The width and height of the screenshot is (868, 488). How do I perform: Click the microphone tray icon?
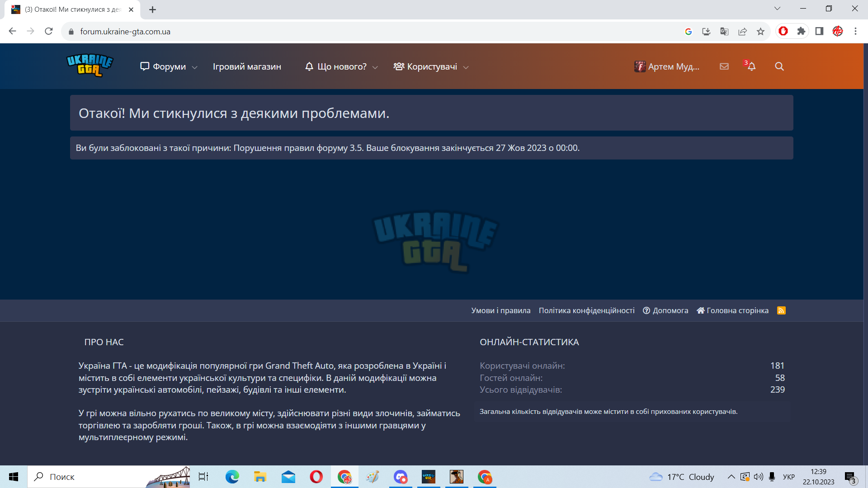click(x=772, y=477)
